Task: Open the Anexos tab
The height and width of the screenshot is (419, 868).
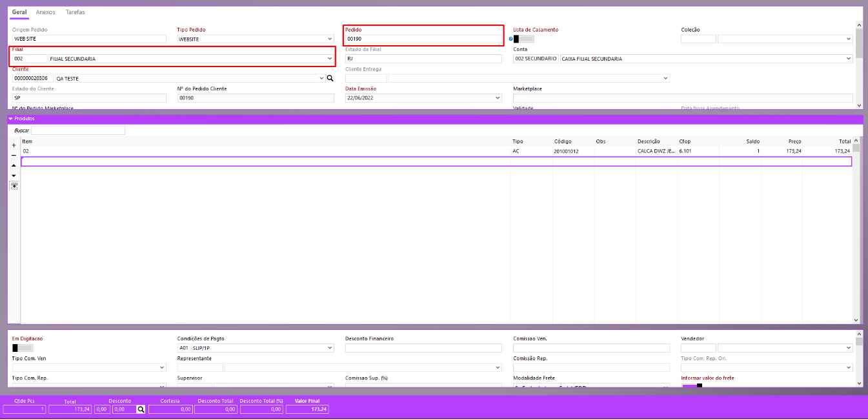Action: [45, 12]
